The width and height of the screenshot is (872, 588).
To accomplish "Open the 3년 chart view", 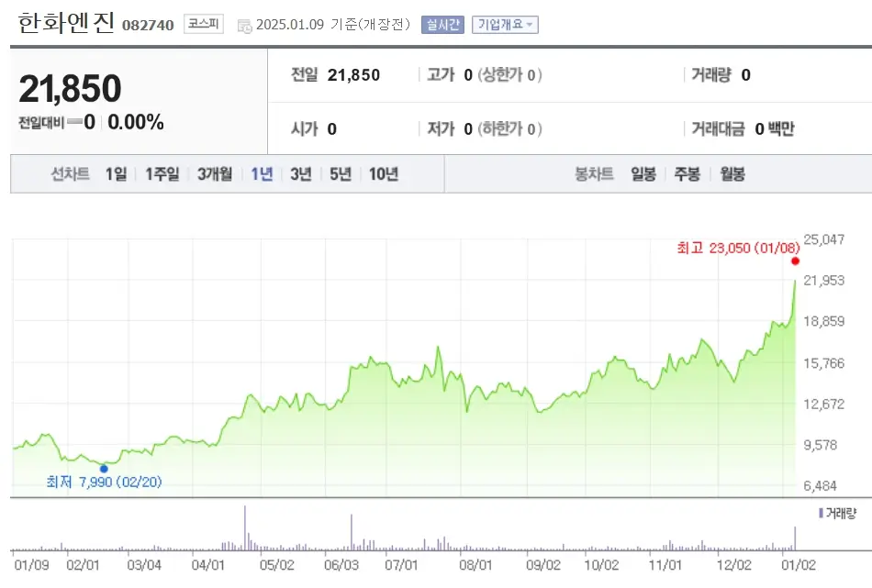I will (301, 172).
